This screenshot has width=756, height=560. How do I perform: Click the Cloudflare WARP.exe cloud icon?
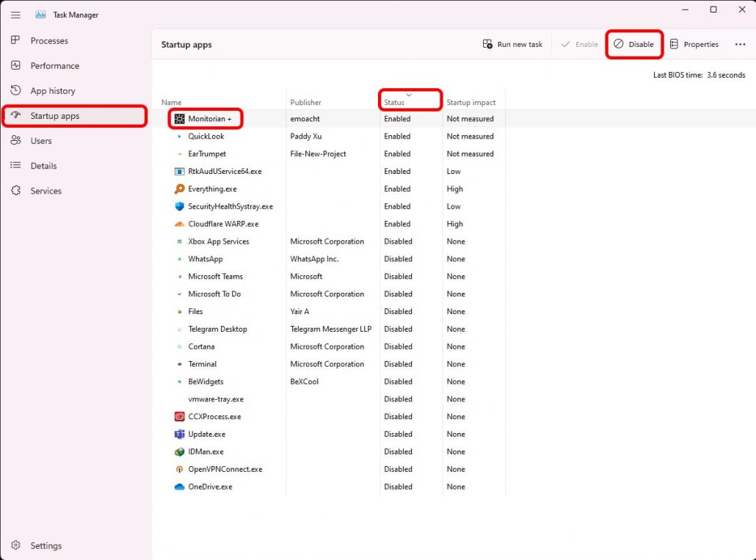[x=179, y=224]
